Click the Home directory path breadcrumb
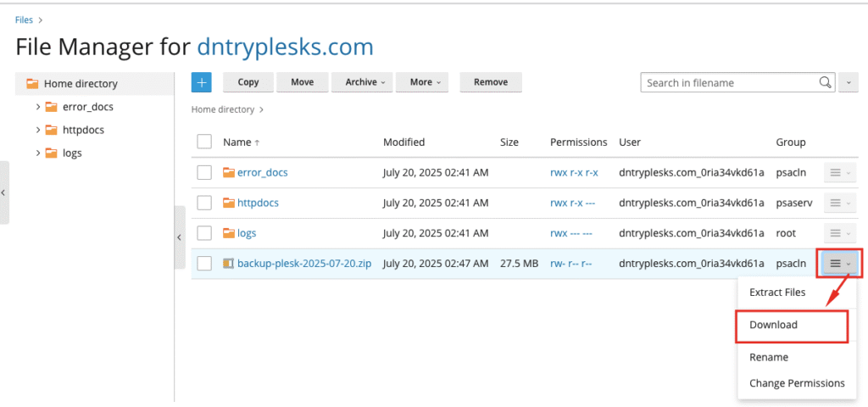868x407 pixels. tap(223, 109)
